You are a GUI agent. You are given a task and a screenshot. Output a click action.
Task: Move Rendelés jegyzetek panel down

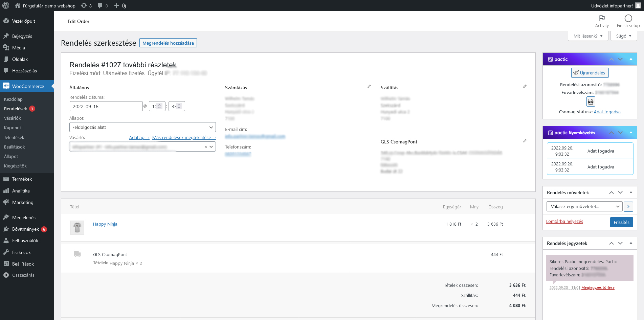pyautogui.click(x=620, y=243)
